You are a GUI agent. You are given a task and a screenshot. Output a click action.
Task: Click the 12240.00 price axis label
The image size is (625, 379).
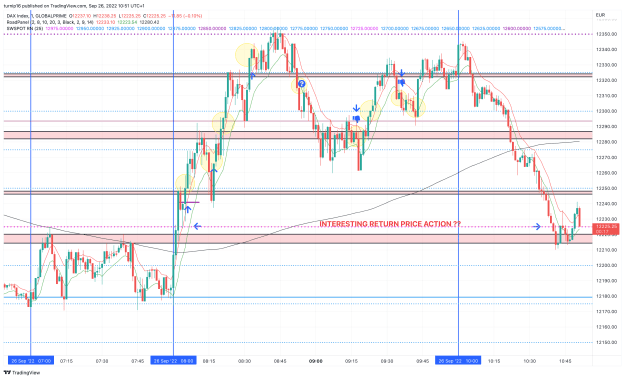pos(606,204)
